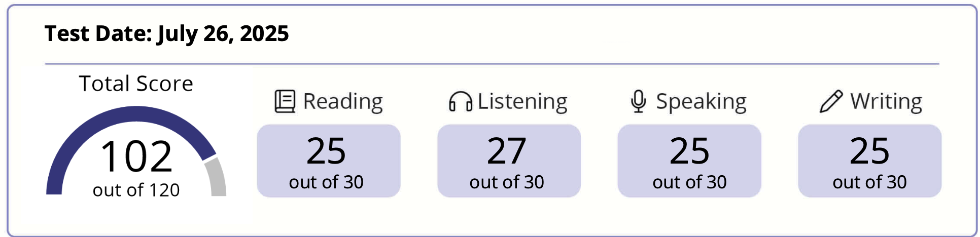
Task: Click the Speaking microphone icon
Action: pos(638,101)
